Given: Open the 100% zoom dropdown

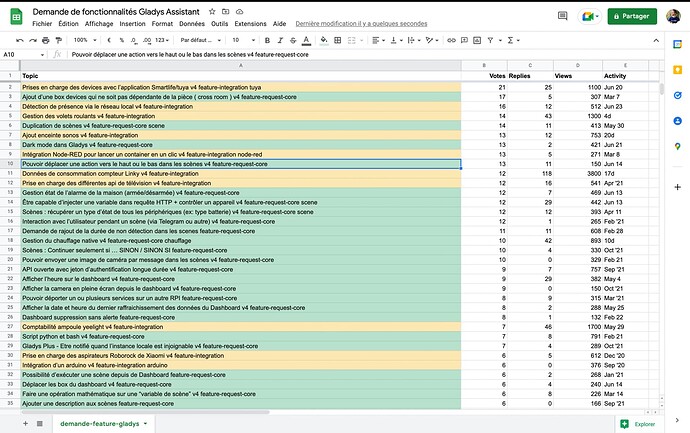Looking at the screenshot, I should pos(85,40).
